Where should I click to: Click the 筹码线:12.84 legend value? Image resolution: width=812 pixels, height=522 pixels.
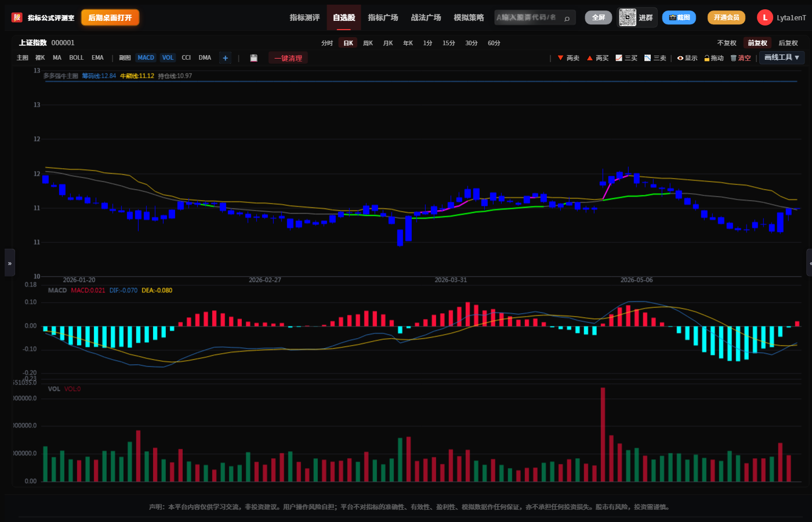[99, 76]
